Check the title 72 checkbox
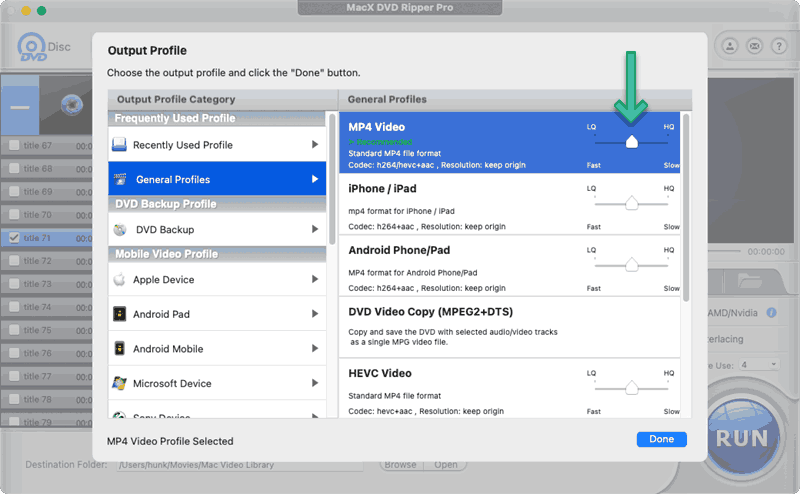The width and height of the screenshot is (800, 494). 14,261
